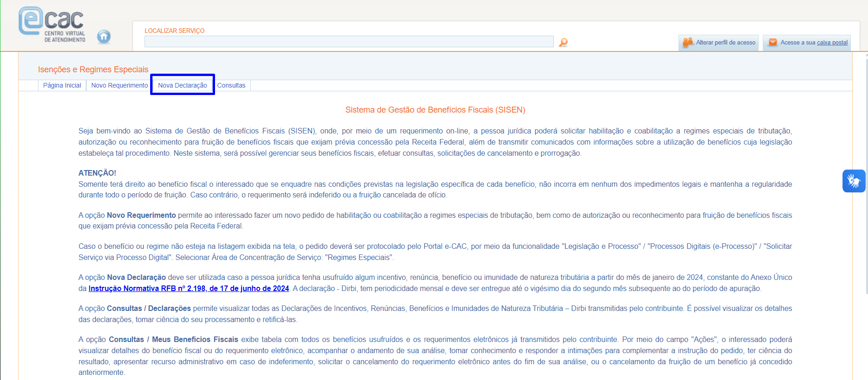The width and height of the screenshot is (868, 380).
Task: Open the VLibras sign language widget
Action: click(x=853, y=181)
